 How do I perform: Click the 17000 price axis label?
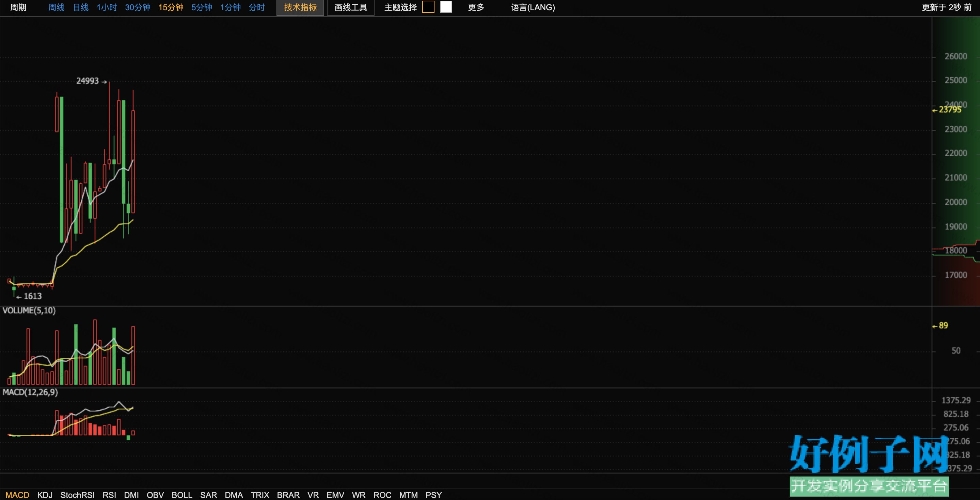tap(955, 275)
